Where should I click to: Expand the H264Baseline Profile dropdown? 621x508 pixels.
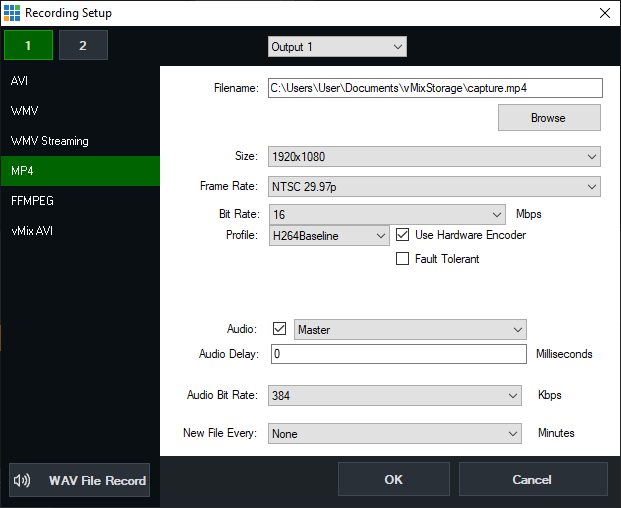pyautogui.click(x=329, y=236)
